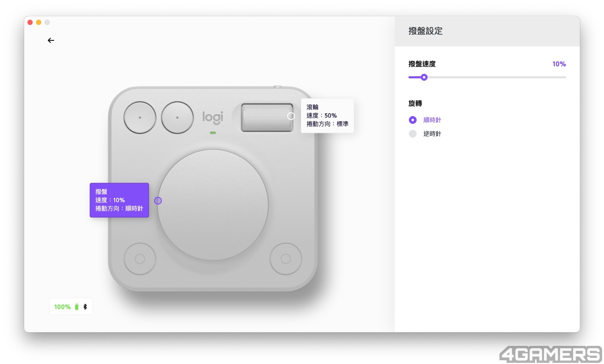
Task: Click the 10% speed value in purple
Action: click(559, 64)
